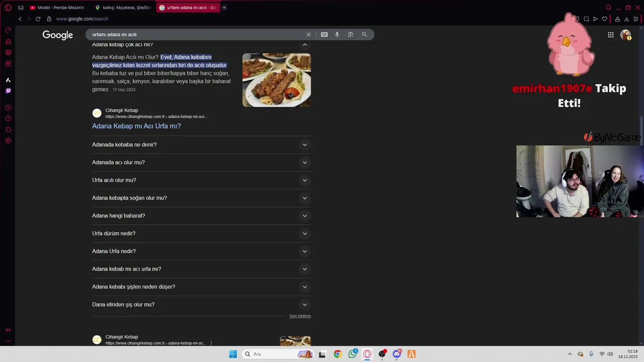
Task: Open Discord from the taskbar
Action: point(397,354)
